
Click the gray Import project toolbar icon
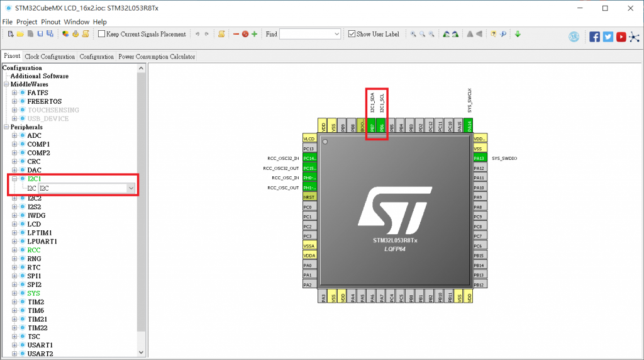coord(30,34)
